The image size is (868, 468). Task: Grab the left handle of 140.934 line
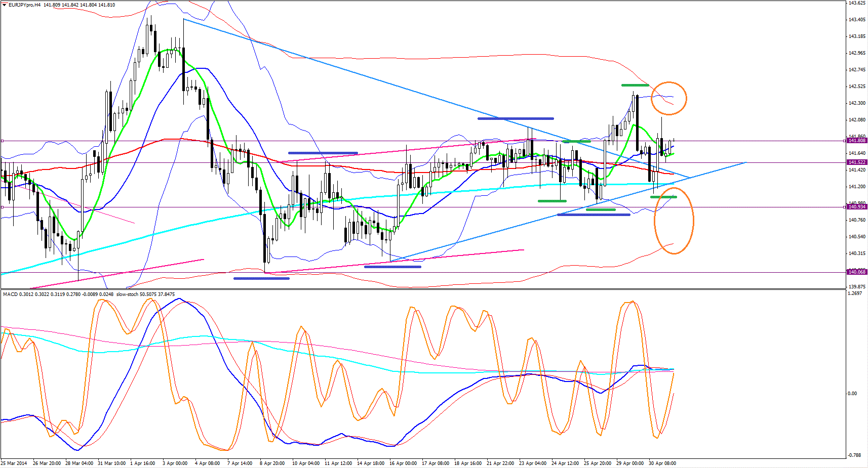3,207
